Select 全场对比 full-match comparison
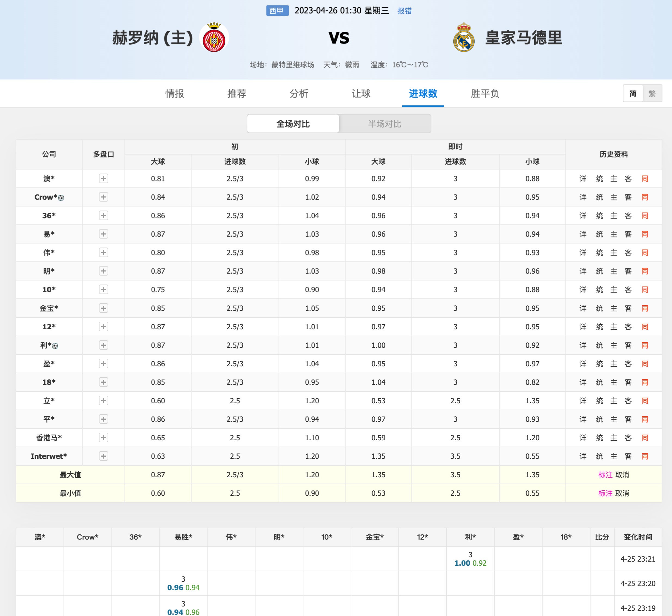 293,124
